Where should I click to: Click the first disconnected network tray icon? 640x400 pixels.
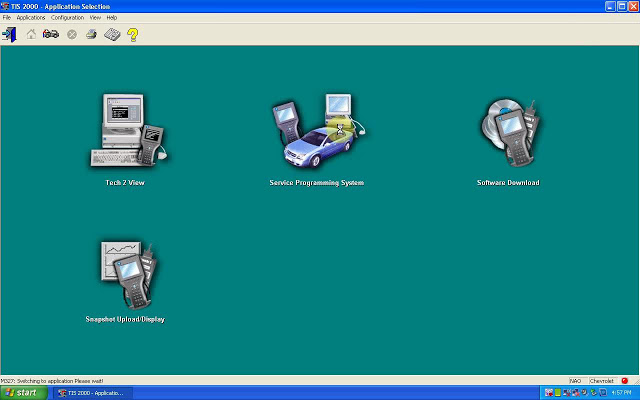click(x=567, y=393)
